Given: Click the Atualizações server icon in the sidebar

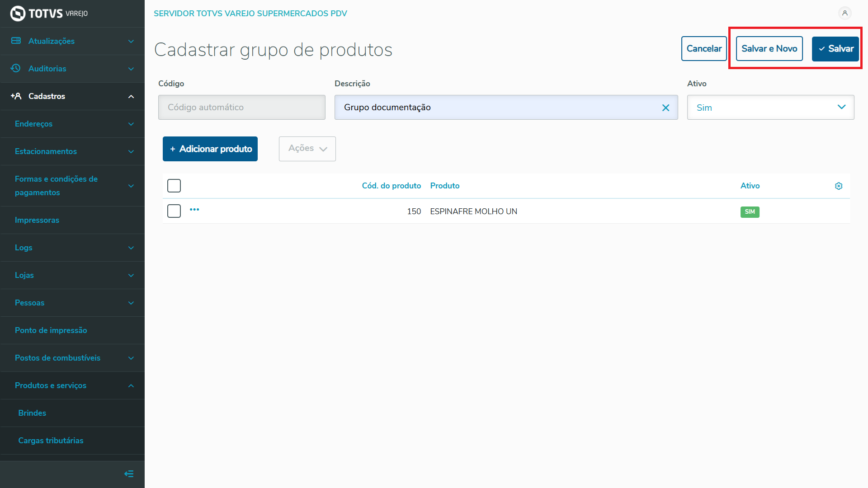Looking at the screenshot, I should point(16,41).
